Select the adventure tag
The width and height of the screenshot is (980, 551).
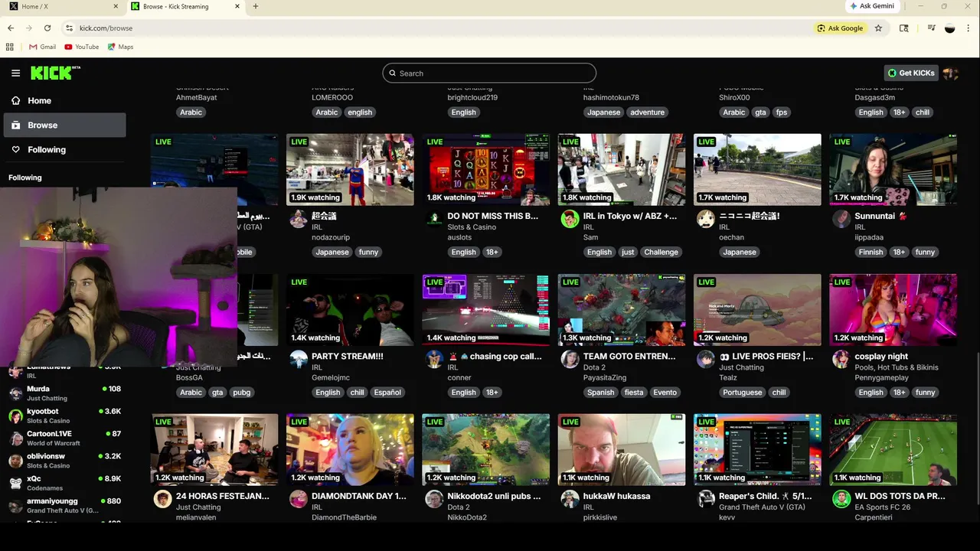(647, 112)
